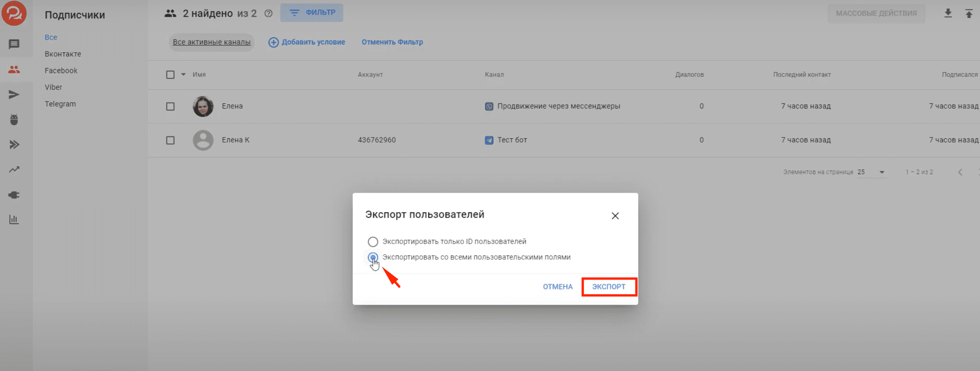Image resolution: width=980 pixels, height=371 pixels.
Task: Click the upload import icon in header
Action: 969,13
